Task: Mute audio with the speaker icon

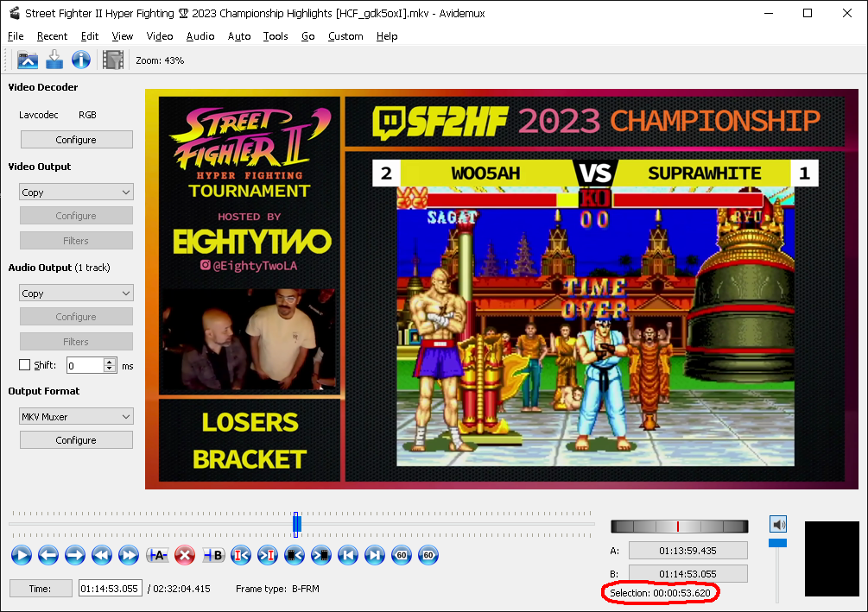Action: pos(778,525)
